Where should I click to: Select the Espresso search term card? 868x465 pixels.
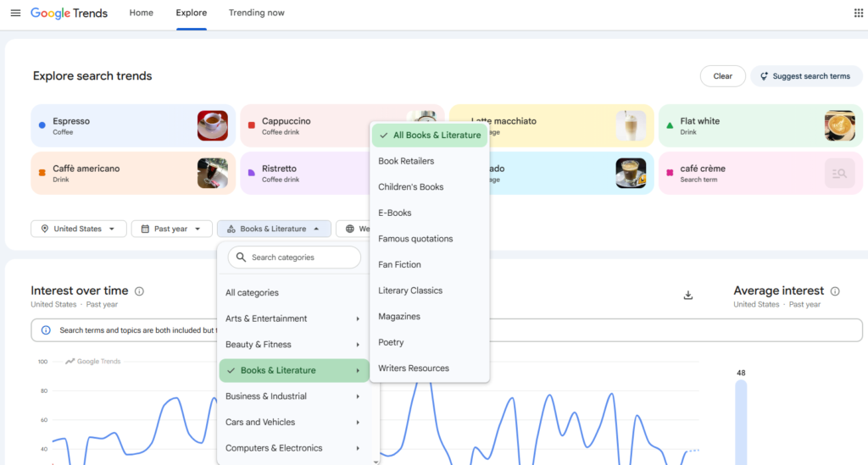coord(133,125)
